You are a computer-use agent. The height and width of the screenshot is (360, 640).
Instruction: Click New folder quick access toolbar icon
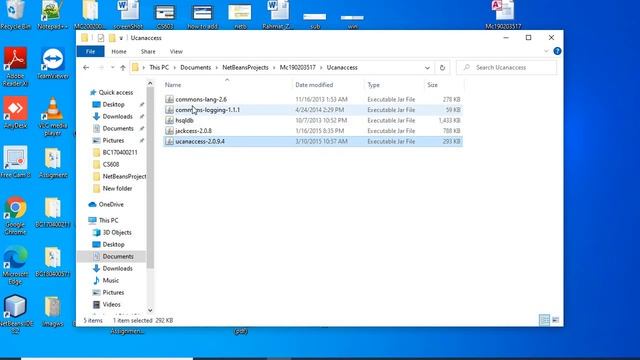(x=112, y=38)
